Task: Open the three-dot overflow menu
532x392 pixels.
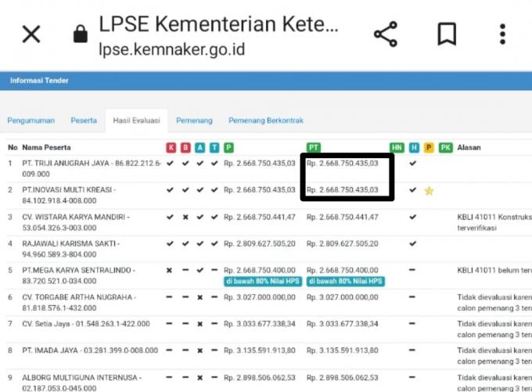Action: click(503, 34)
